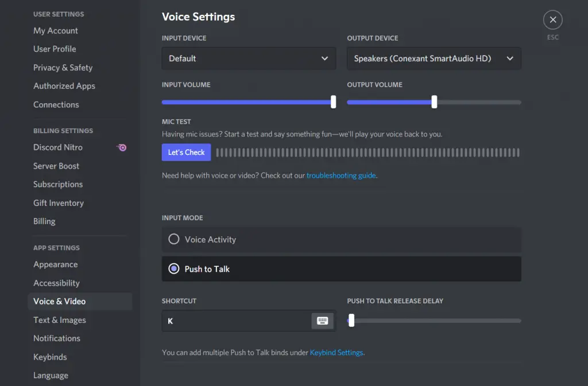Select the Push to Talk radio button
Viewport: 588px width, 386px height.
[x=174, y=269]
